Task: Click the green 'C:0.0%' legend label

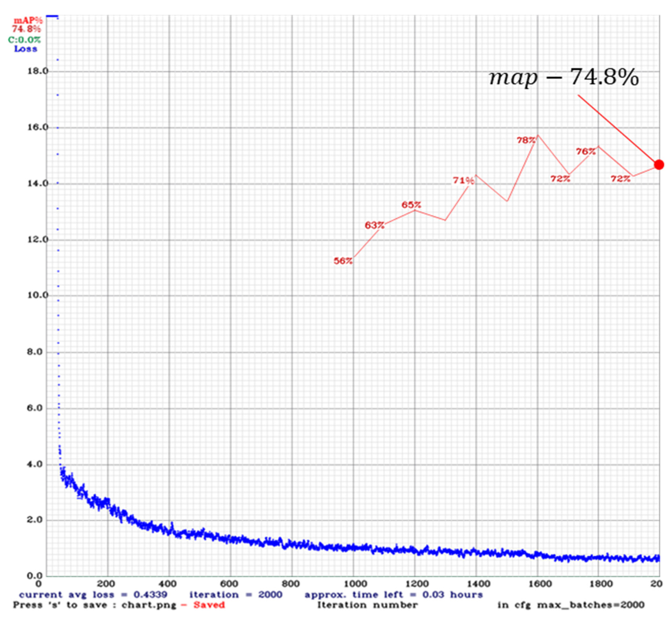Action: pos(24,40)
